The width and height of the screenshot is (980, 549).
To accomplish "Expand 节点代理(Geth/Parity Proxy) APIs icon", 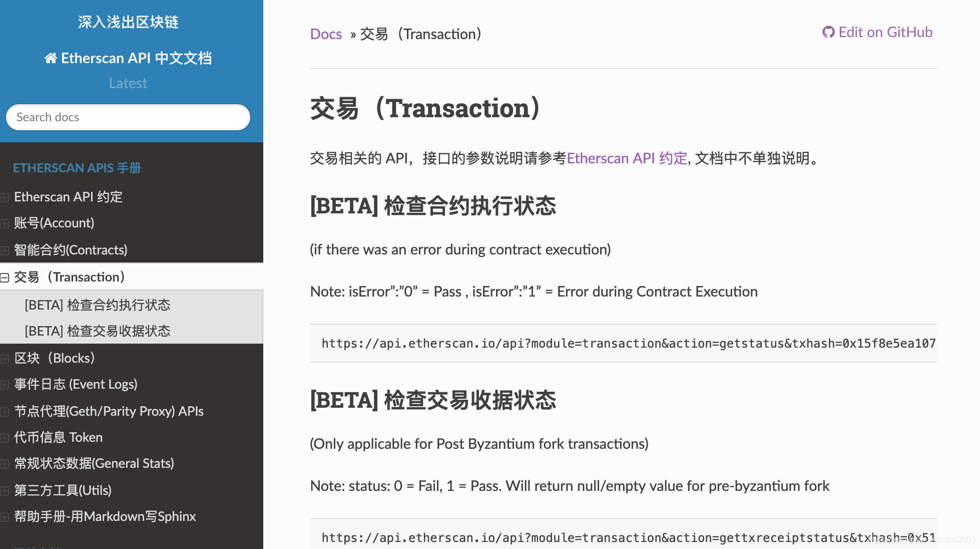I will (x=5, y=412).
